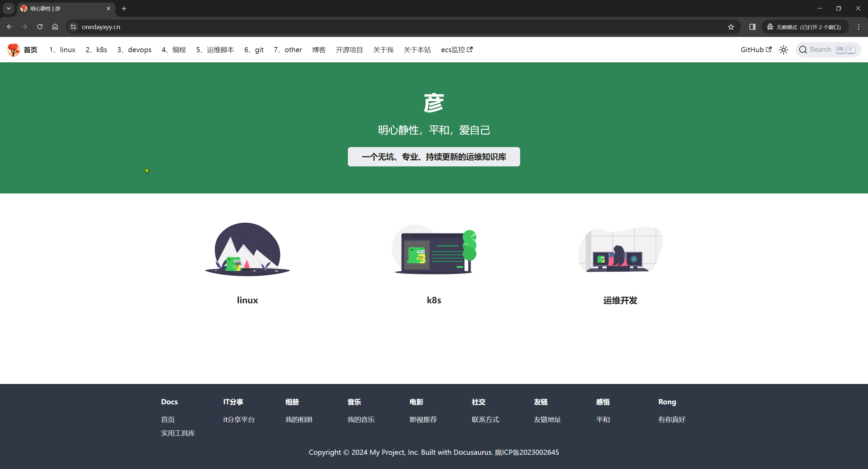Open 实用工具库 footer link
This screenshot has width=868, height=469.
pyautogui.click(x=178, y=433)
